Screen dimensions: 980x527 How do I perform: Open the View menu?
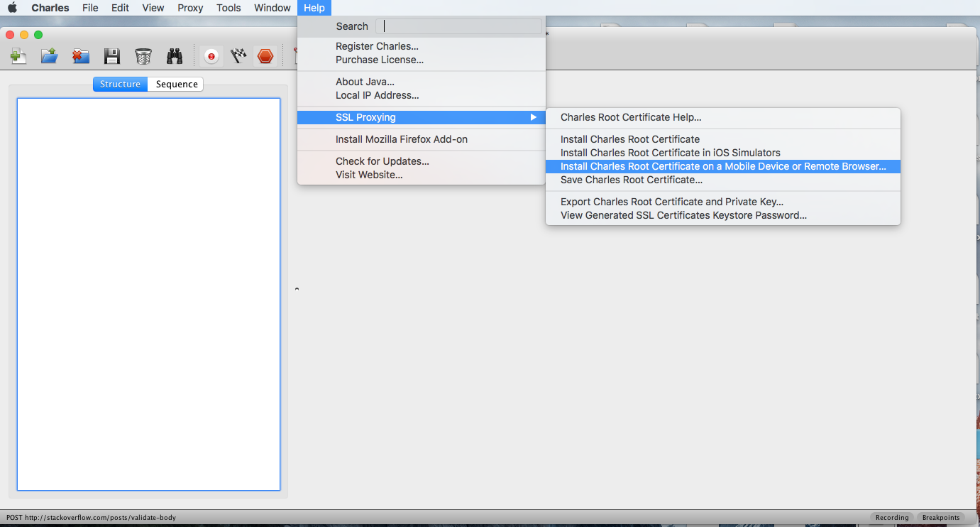153,8
